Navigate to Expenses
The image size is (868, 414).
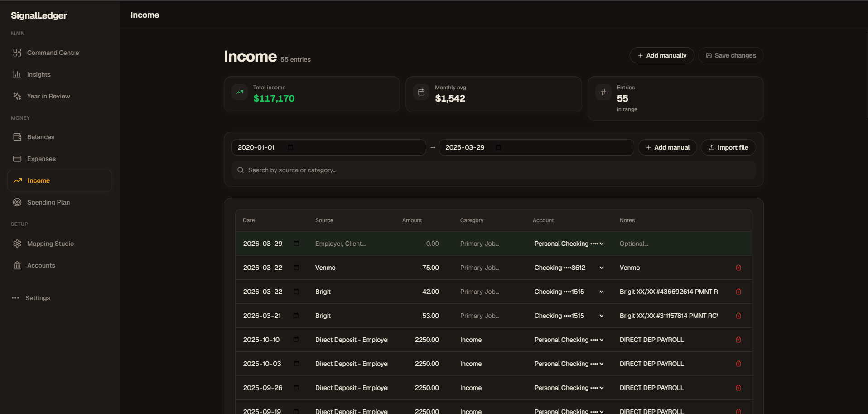click(59, 159)
